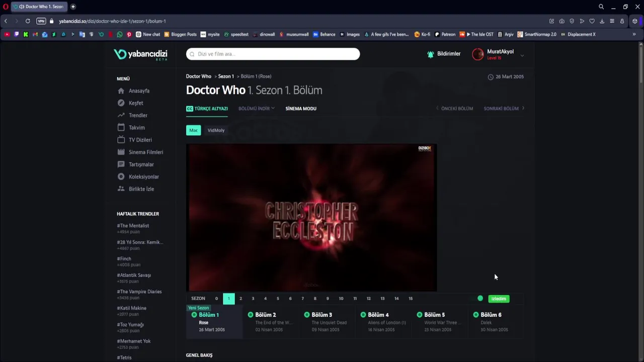Open WhatsApp bookmark icon in bookmarks bar
Image resolution: width=644 pixels, height=362 pixels.
pos(119,34)
